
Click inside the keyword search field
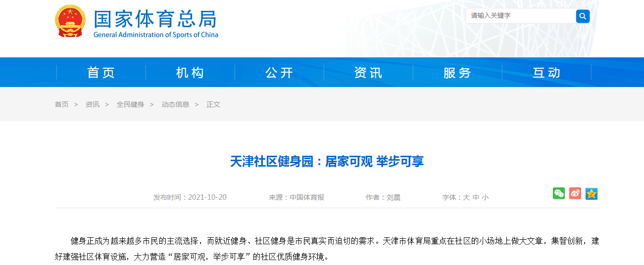coord(520,16)
